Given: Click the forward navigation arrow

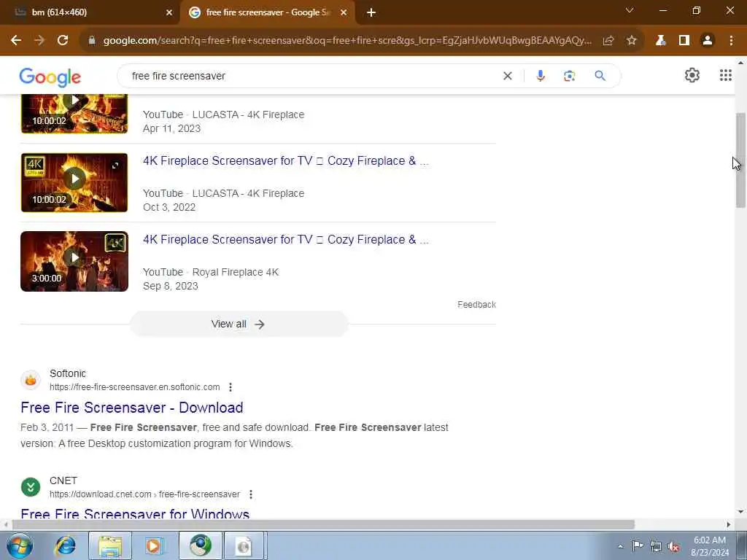Looking at the screenshot, I should (39, 41).
